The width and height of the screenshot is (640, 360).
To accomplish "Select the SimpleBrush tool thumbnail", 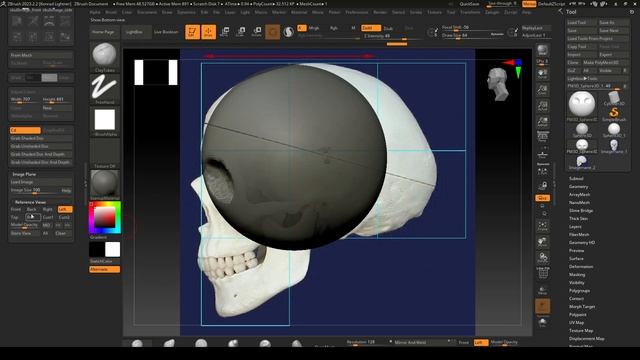I will pyautogui.click(x=613, y=114).
